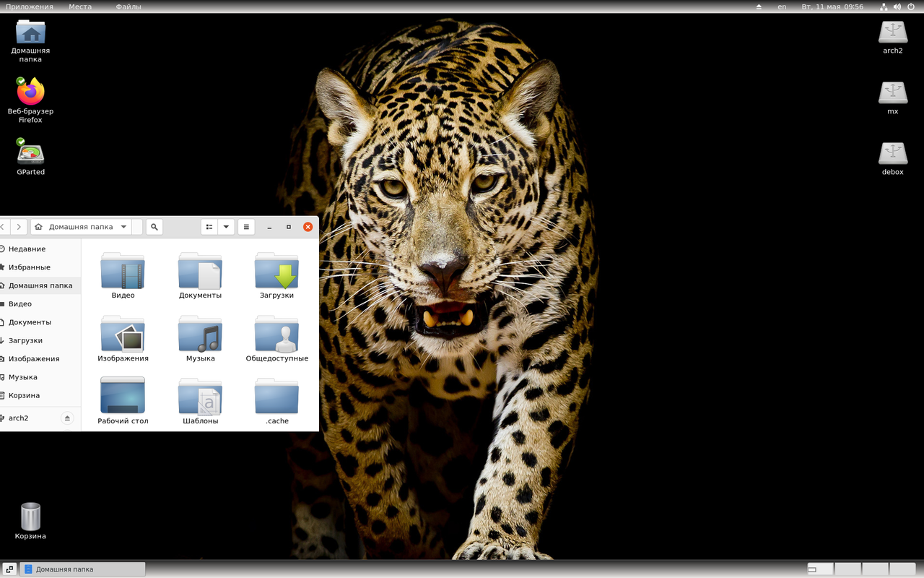Screen dimensions: 924x578
Task: Click the removable drives eject icon in the top panel
Action: coord(759,7)
